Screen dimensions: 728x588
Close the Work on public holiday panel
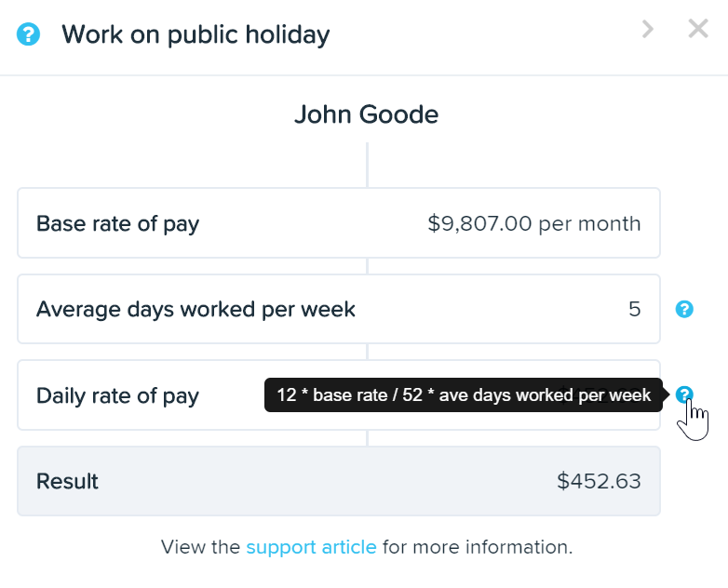[698, 29]
